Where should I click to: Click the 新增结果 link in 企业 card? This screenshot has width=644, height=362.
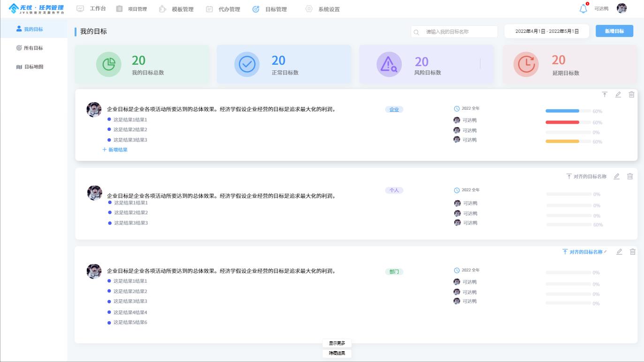point(115,150)
